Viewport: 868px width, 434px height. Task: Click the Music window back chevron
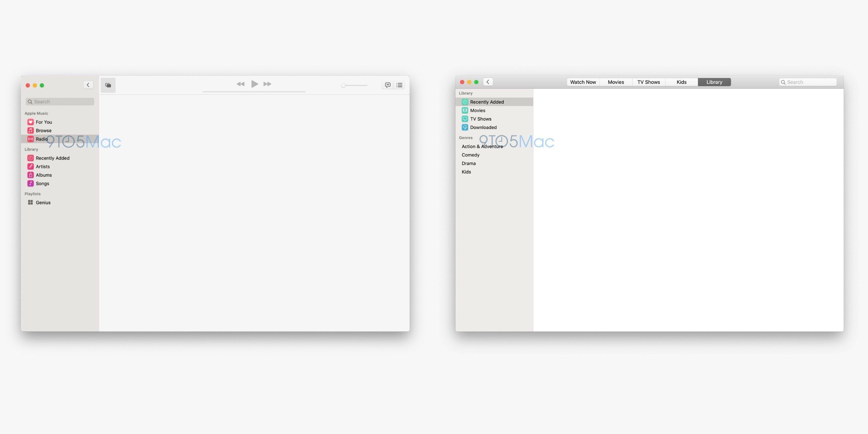88,85
